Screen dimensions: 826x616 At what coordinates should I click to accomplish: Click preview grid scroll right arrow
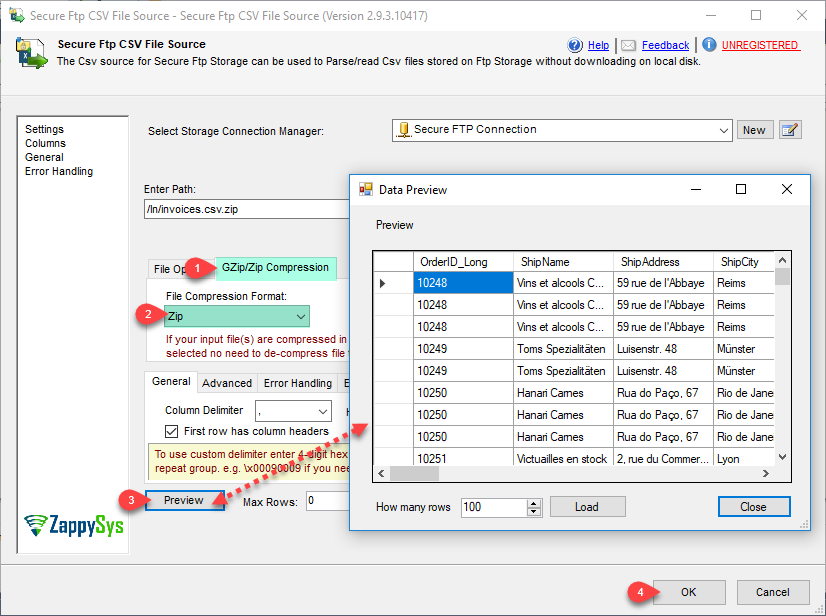click(766, 473)
